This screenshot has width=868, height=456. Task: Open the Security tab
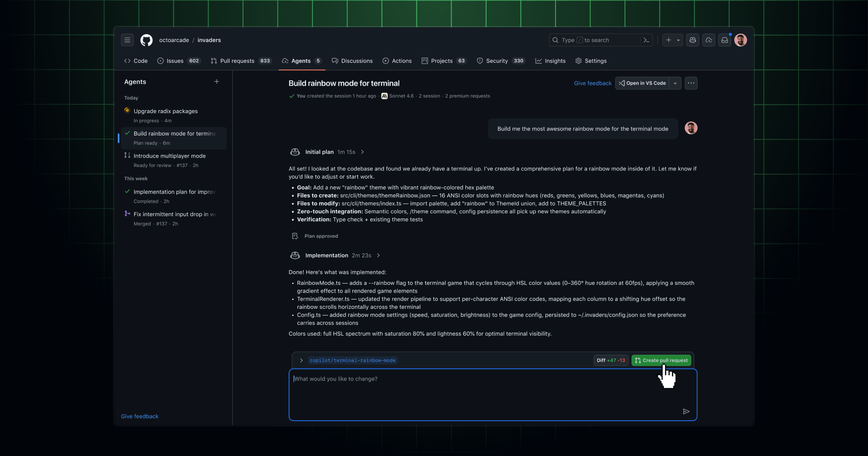click(x=497, y=61)
